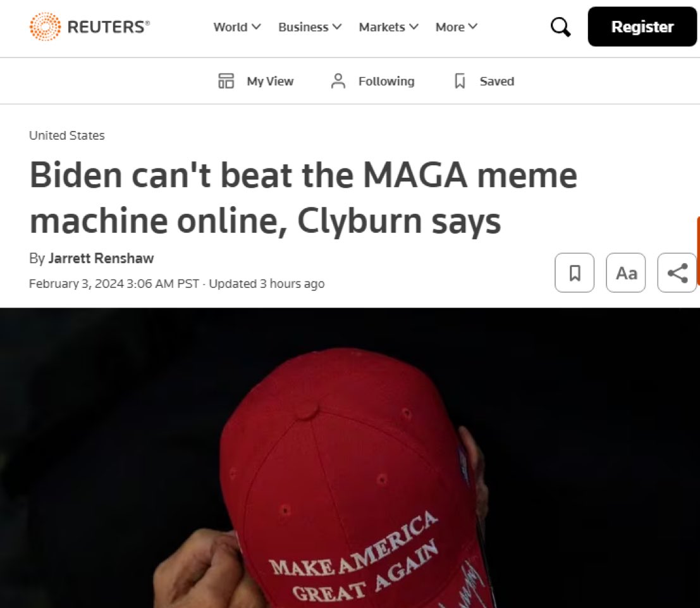This screenshot has height=608, width=700.
Task: Share the article using share icon
Action: click(x=677, y=273)
